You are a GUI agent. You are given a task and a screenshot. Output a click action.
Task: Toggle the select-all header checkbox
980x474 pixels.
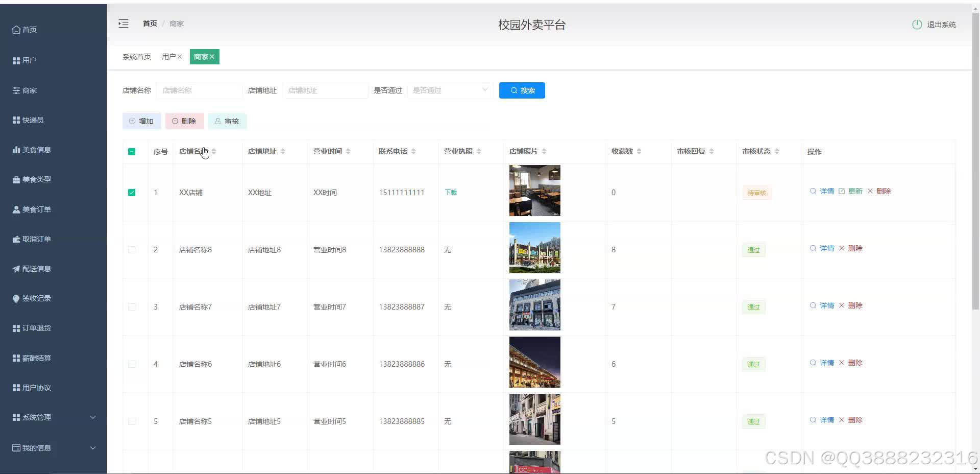(132, 152)
